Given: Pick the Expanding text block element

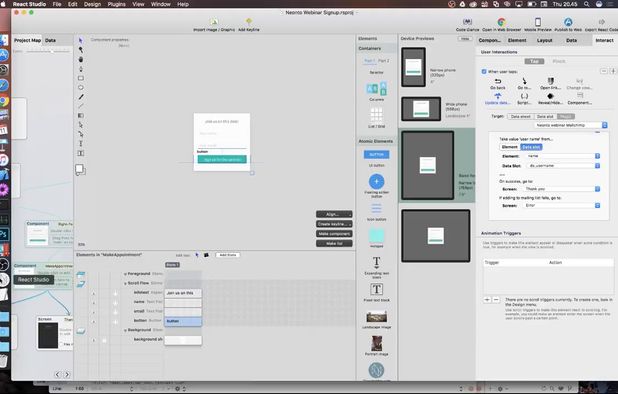Looking at the screenshot, I should 376,263.
